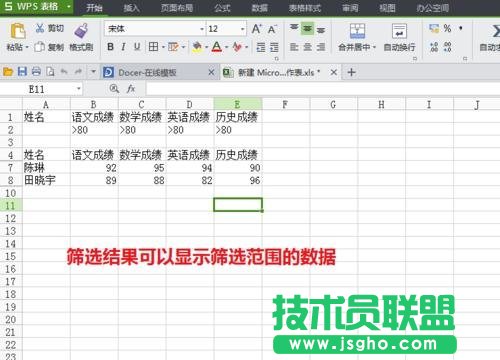Switch to the 插入 ribbon tab

(x=131, y=8)
